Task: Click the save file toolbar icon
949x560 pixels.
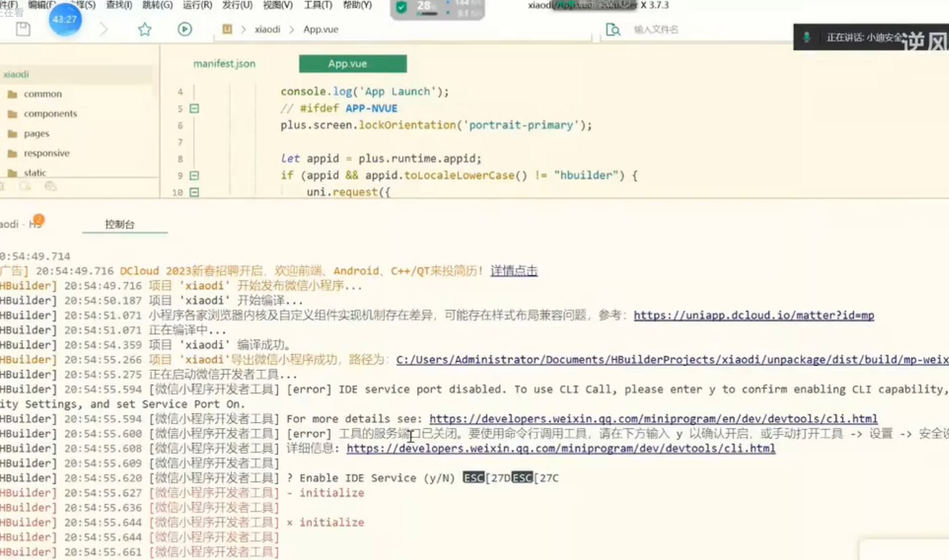Action: click(x=23, y=29)
